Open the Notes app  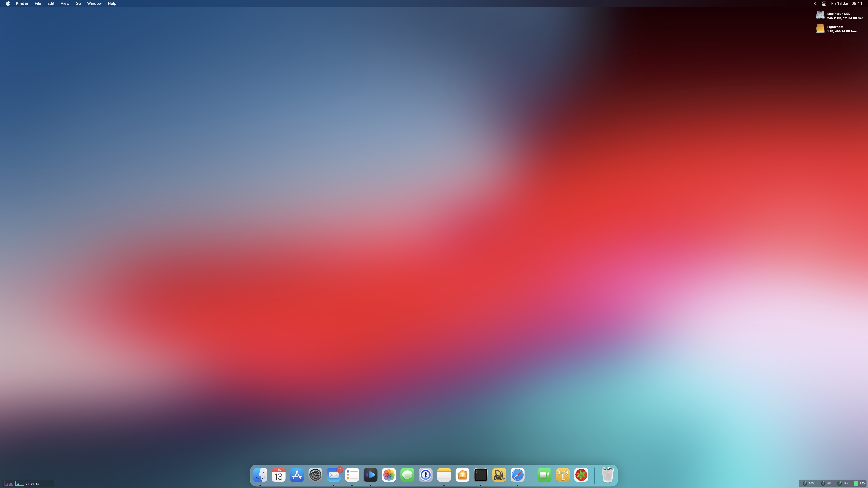click(444, 475)
